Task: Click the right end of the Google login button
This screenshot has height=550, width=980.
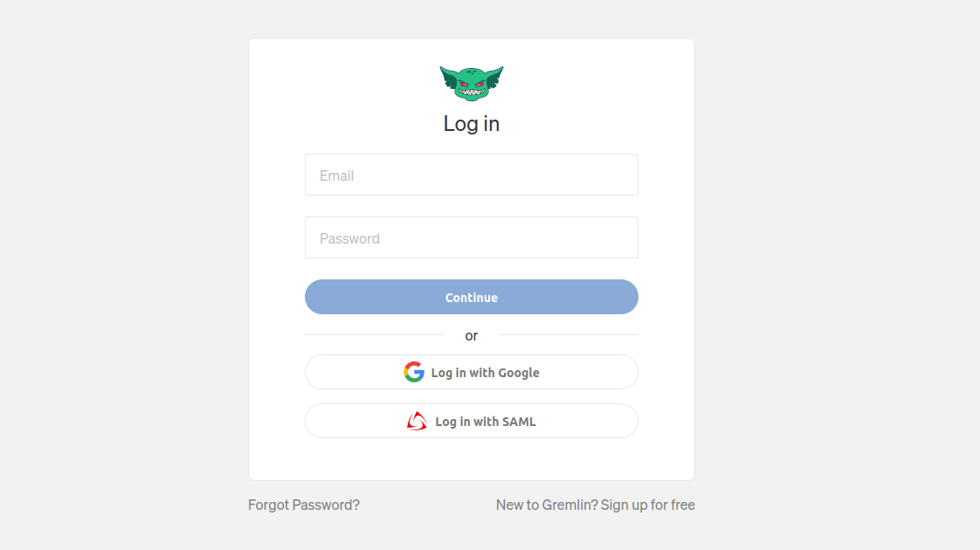Action: tap(618, 372)
